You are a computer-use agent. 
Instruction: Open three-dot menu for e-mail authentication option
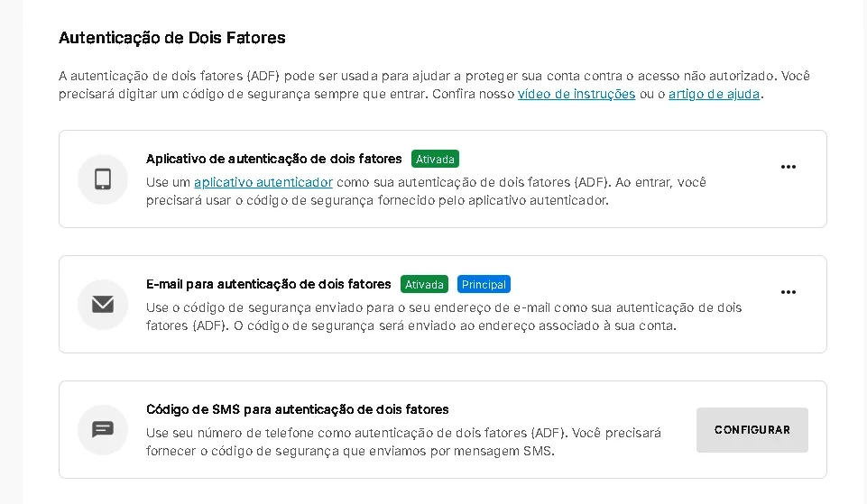(788, 292)
